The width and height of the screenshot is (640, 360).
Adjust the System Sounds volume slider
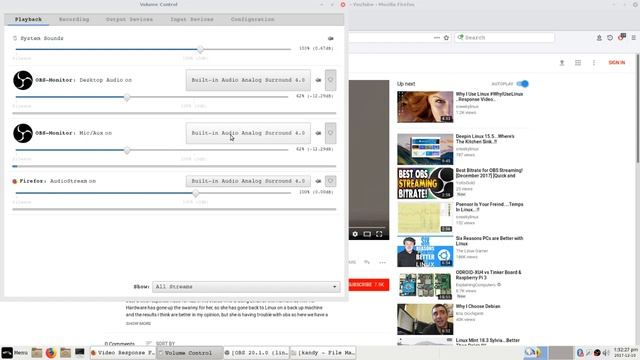click(x=200, y=49)
